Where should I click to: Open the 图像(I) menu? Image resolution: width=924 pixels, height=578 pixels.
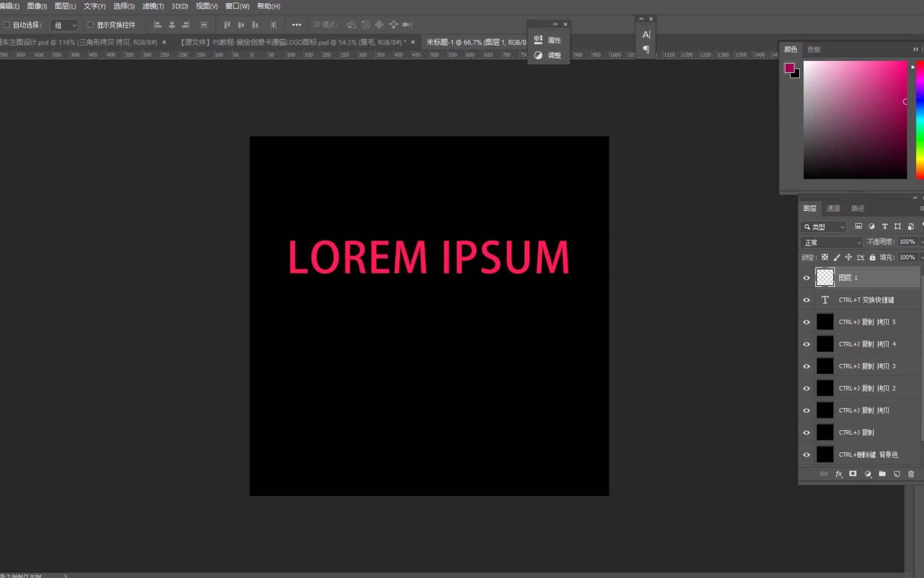click(37, 6)
